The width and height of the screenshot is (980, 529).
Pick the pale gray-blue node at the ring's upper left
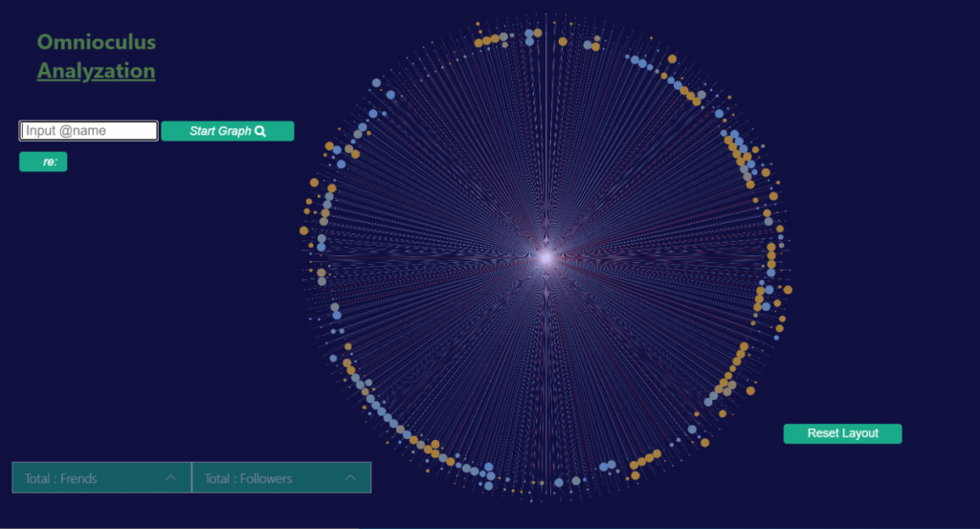376,83
